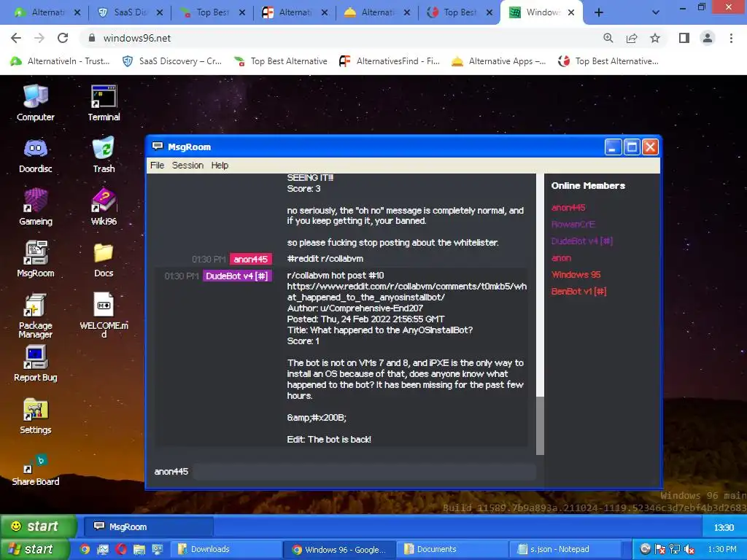Image resolution: width=747 pixels, height=560 pixels.
Task: Select anon in Online Members list
Action: tap(561, 258)
